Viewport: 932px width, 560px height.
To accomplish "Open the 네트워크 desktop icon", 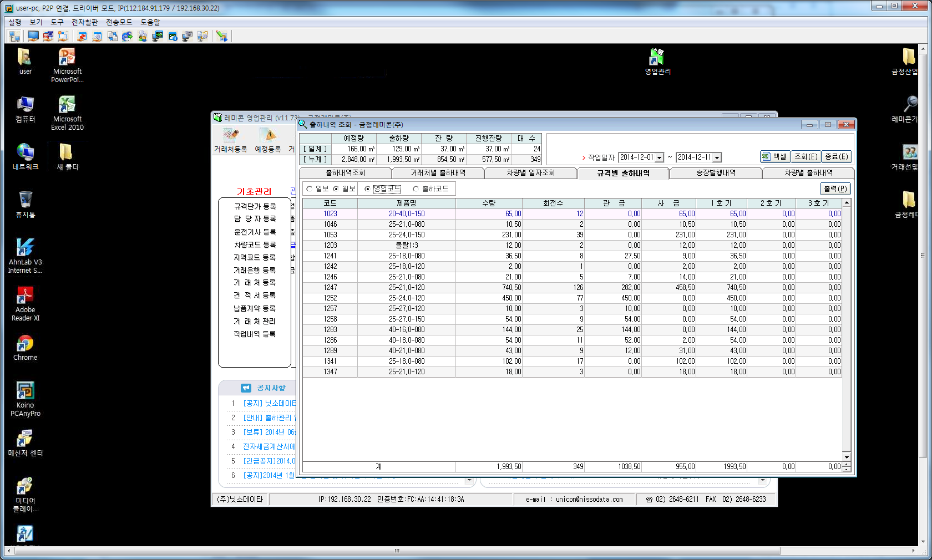I will (25, 157).
